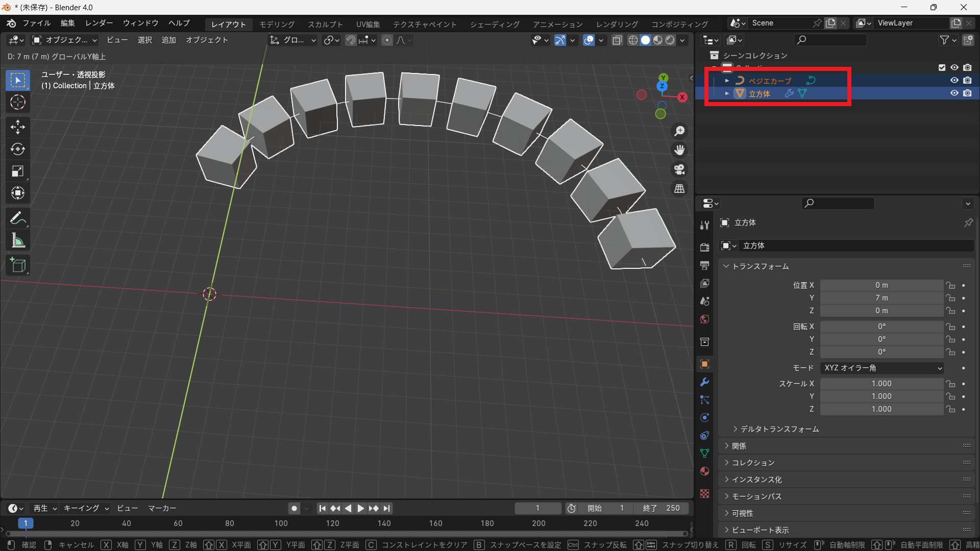The width and height of the screenshot is (980, 551).
Task: Click the 位置 Y value field
Action: click(881, 298)
